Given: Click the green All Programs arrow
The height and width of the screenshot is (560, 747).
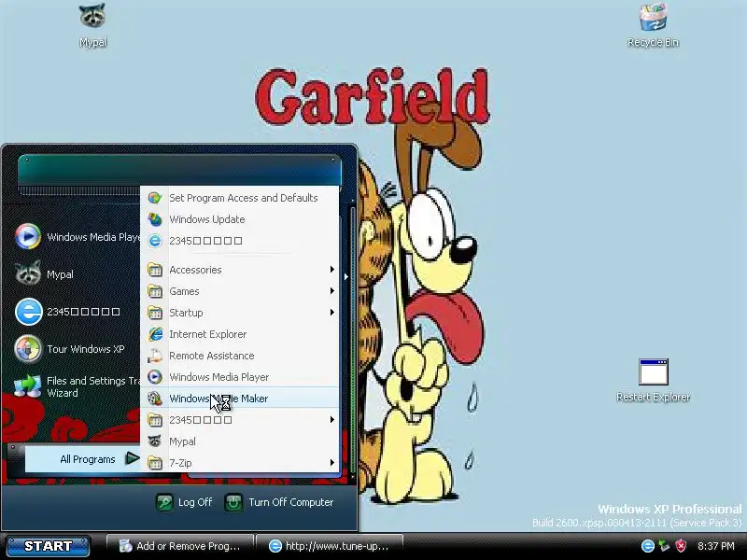Looking at the screenshot, I should pyautogui.click(x=132, y=458).
